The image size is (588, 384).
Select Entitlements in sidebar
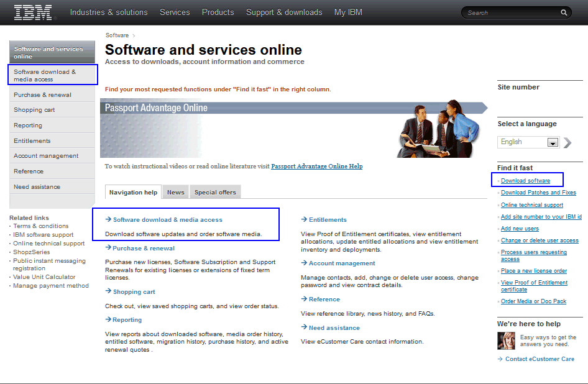(52, 140)
